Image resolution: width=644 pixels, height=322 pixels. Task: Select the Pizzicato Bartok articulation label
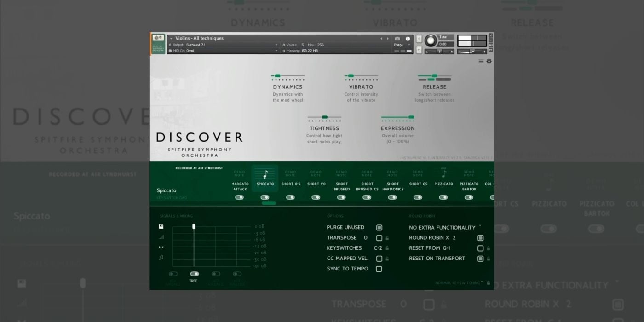pos(469,186)
